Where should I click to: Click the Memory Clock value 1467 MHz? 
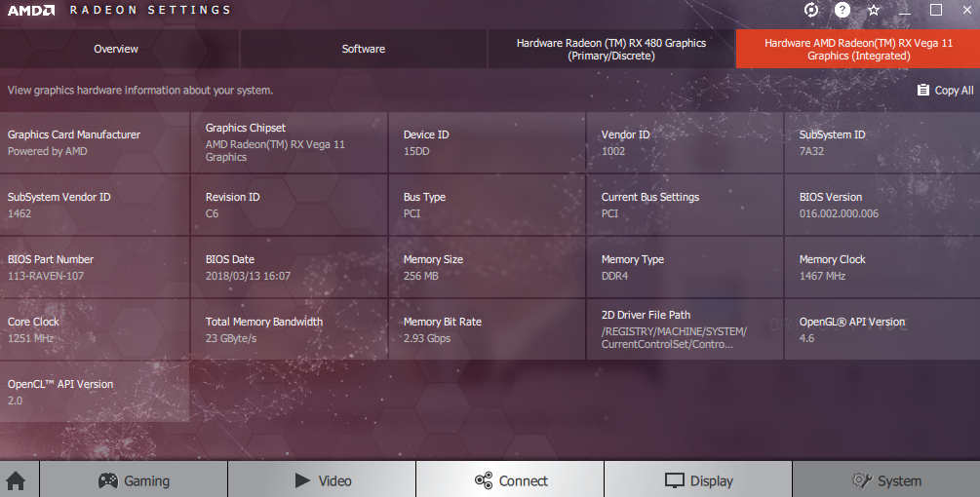click(822, 276)
